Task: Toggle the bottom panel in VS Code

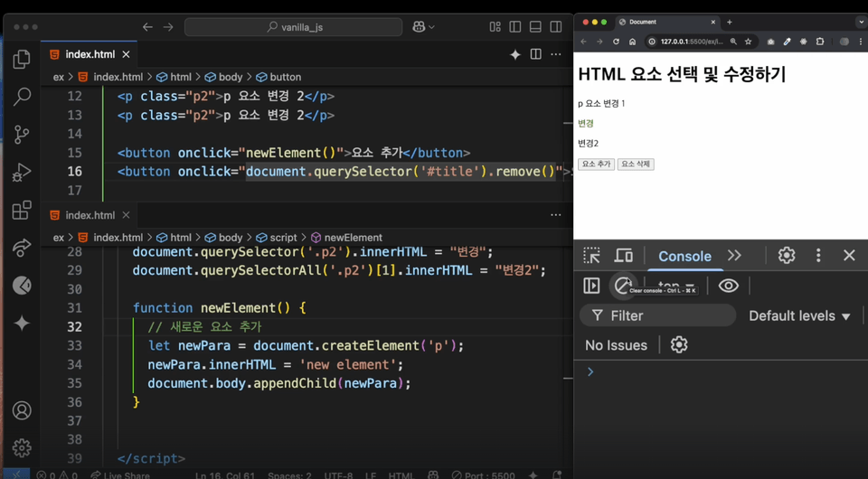Action: [x=535, y=26]
